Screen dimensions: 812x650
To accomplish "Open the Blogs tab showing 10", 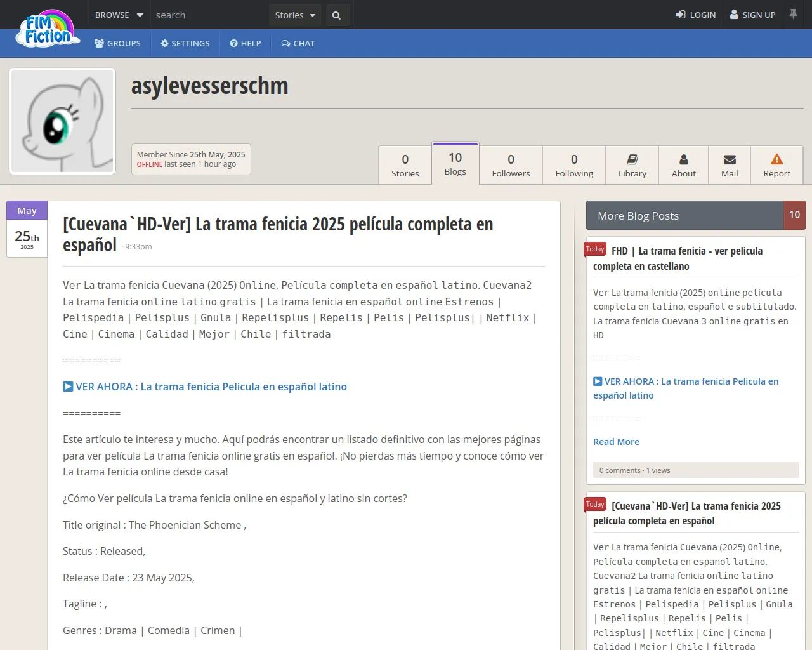I will pos(455,163).
